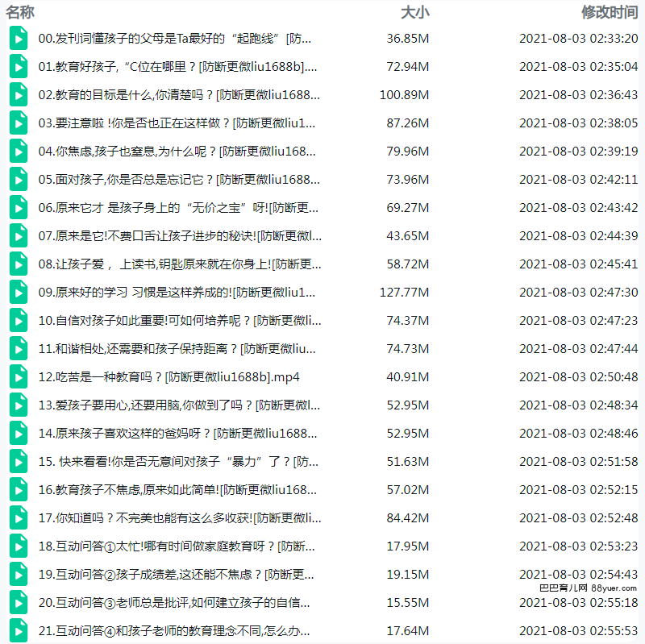The height and width of the screenshot is (644, 645).
Task: Open file name 01.教育好孩子, "C位在哪里？
Action: coord(177,67)
